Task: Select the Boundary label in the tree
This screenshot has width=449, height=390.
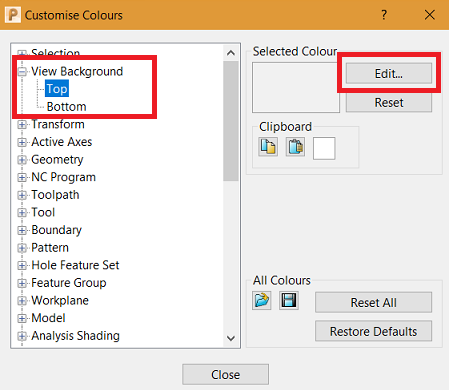Action: 57,230
